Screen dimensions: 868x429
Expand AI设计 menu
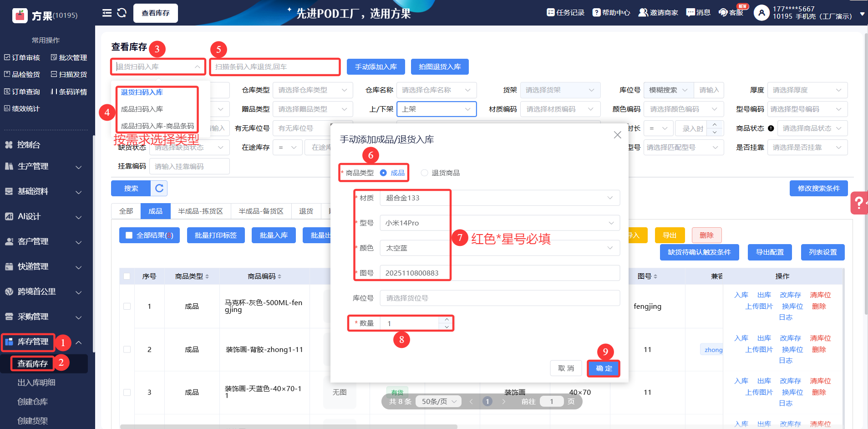[x=43, y=216]
